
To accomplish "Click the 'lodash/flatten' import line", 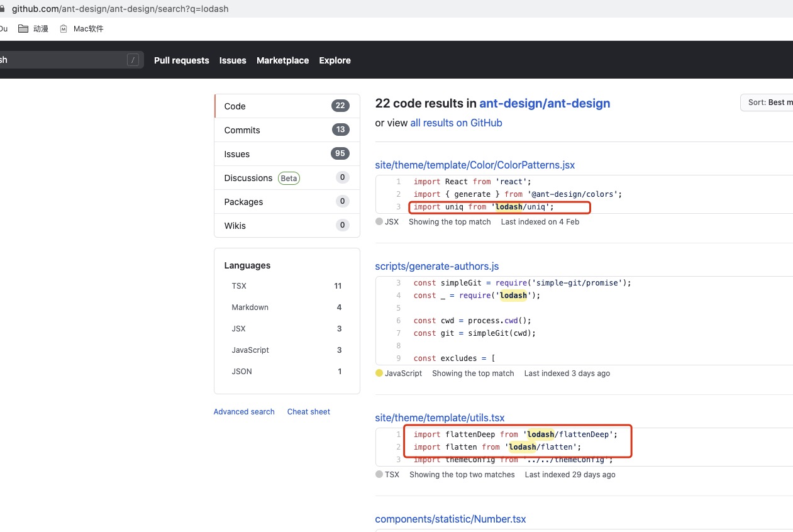I will coord(497,447).
